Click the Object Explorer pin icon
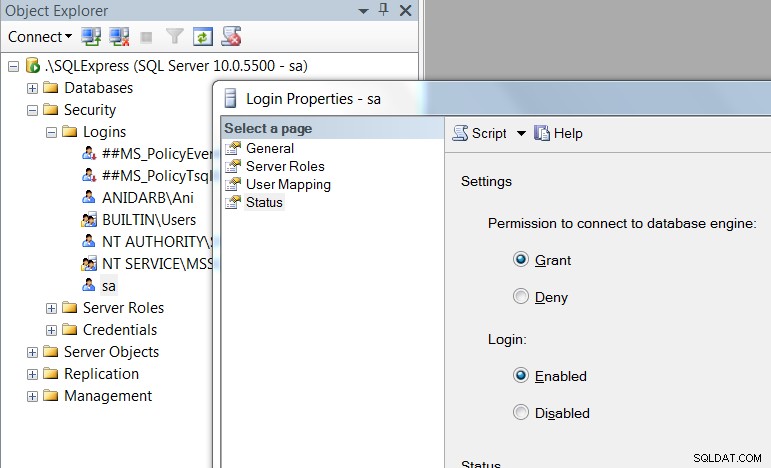The width and height of the screenshot is (771, 468). click(384, 9)
